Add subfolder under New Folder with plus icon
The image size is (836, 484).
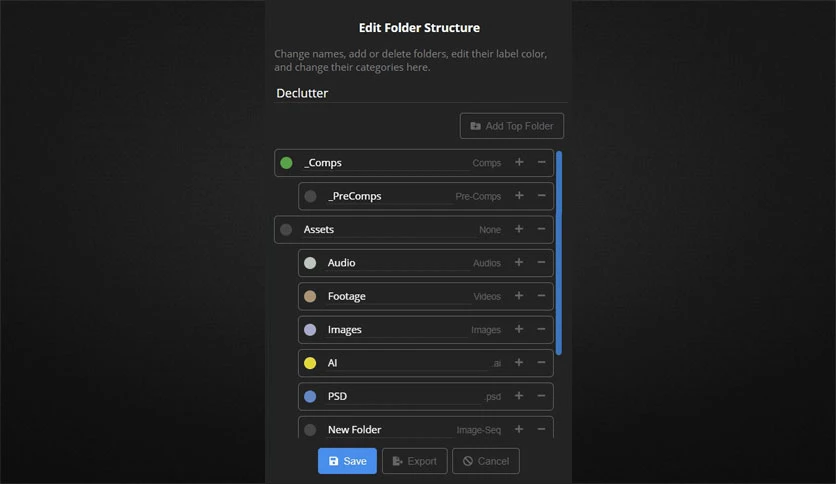tap(519, 429)
